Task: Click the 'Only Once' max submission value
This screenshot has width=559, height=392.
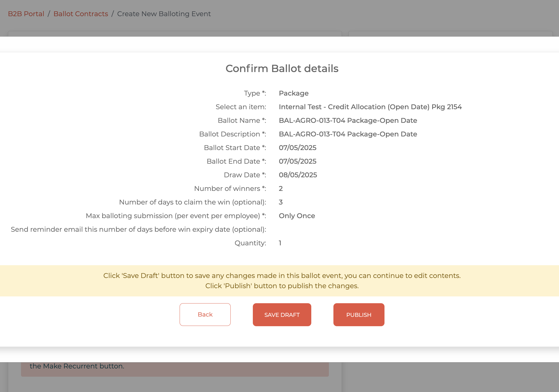Action: (x=297, y=216)
